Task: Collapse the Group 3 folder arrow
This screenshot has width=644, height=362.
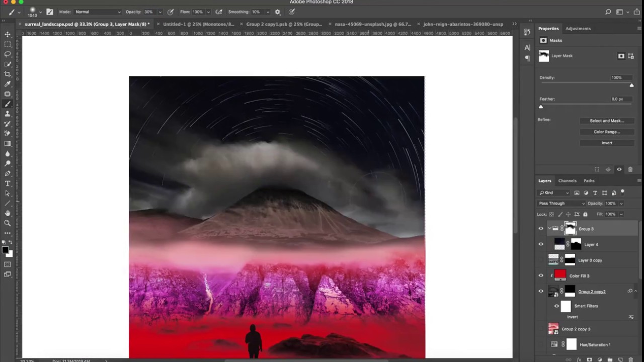Action: [549, 229]
